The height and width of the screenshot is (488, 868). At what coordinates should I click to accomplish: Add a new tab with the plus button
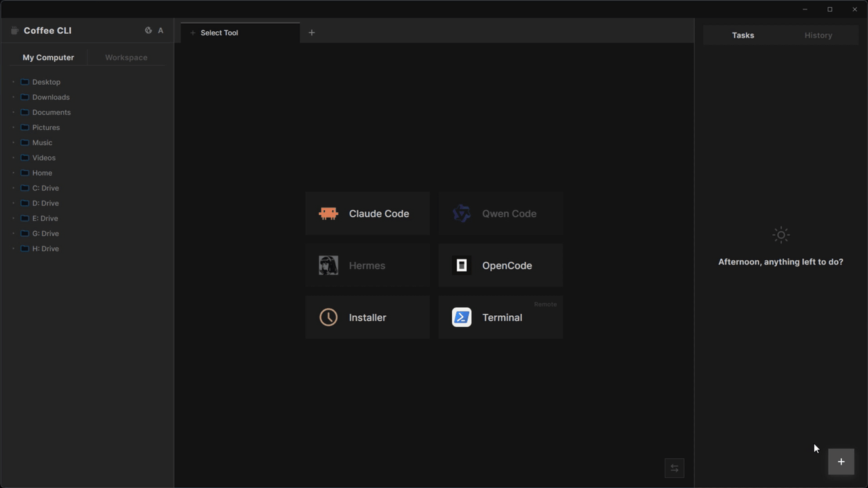click(311, 33)
